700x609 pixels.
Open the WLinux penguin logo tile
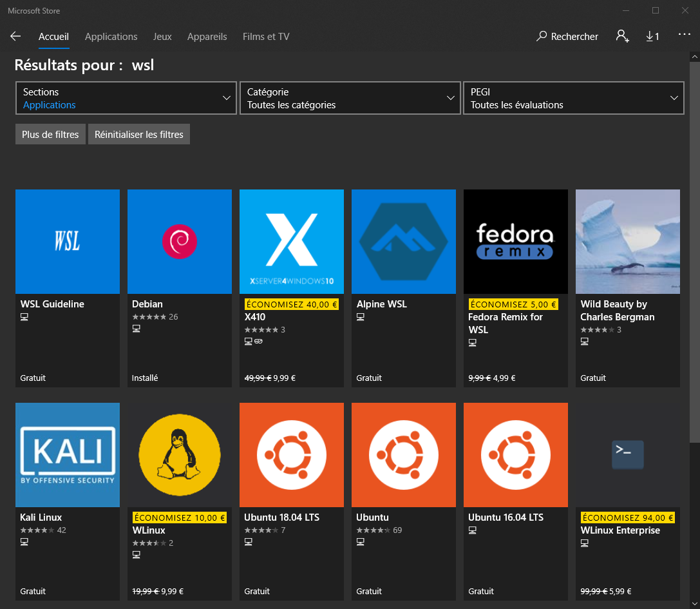click(x=180, y=455)
